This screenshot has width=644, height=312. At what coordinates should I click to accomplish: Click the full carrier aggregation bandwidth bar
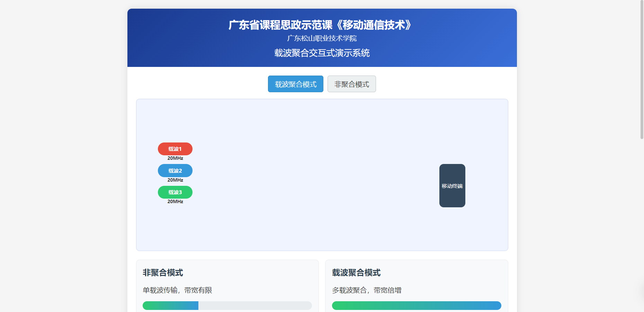click(416, 305)
